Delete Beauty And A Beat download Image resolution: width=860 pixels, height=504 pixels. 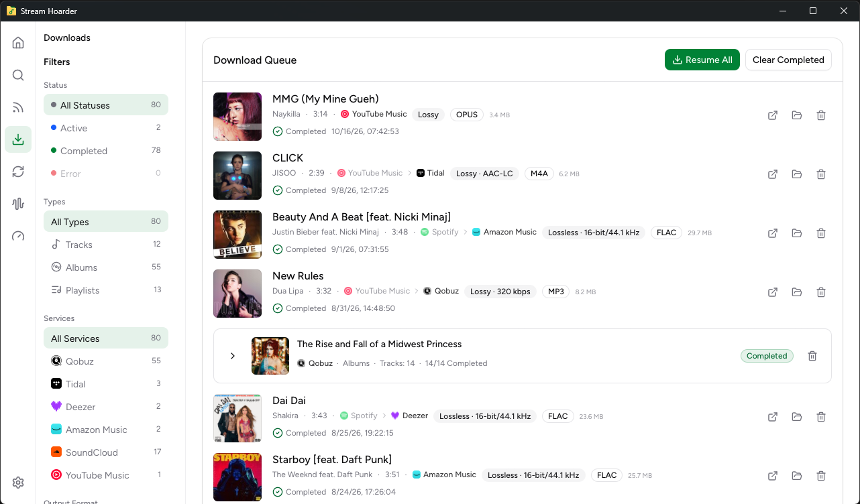pos(821,233)
